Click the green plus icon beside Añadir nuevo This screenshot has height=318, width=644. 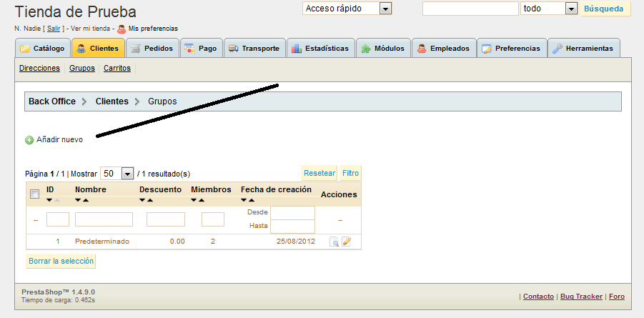click(x=29, y=140)
